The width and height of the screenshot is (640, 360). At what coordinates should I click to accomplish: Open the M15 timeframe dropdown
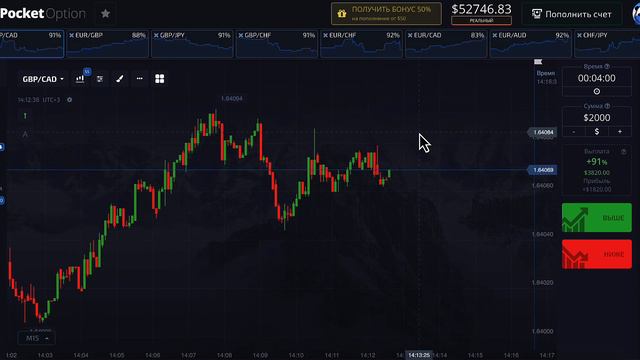[37, 338]
